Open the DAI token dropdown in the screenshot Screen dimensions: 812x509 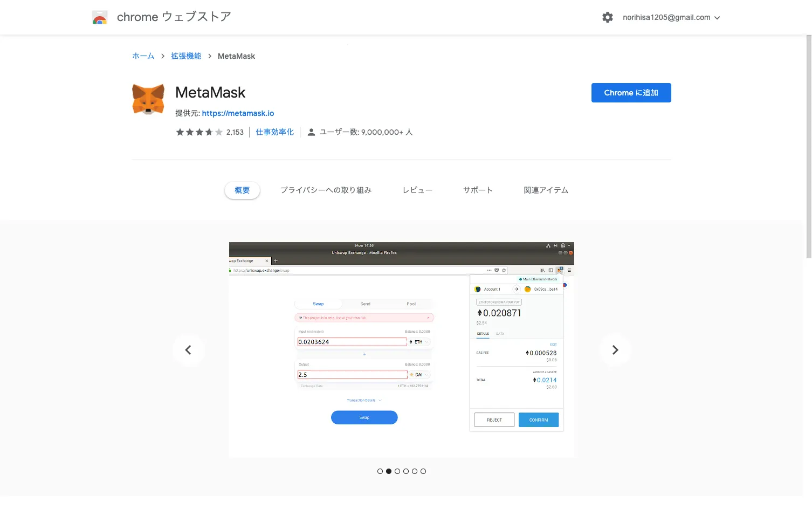tap(419, 374)
